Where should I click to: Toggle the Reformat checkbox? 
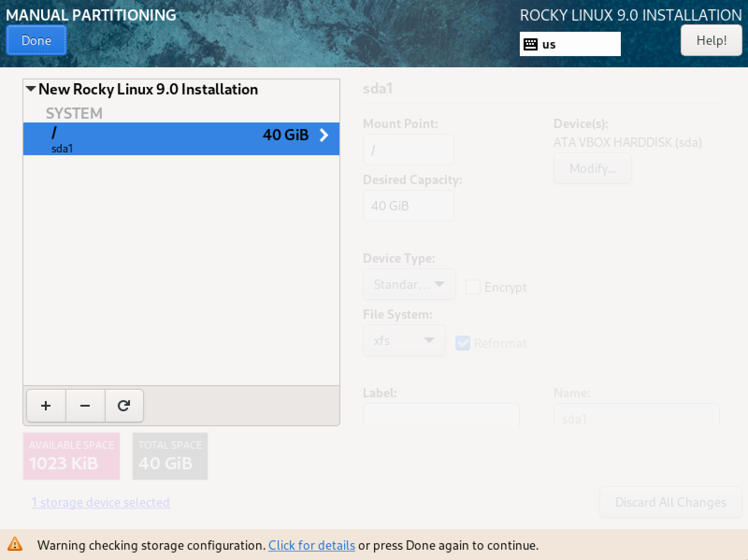pos(462,343)
